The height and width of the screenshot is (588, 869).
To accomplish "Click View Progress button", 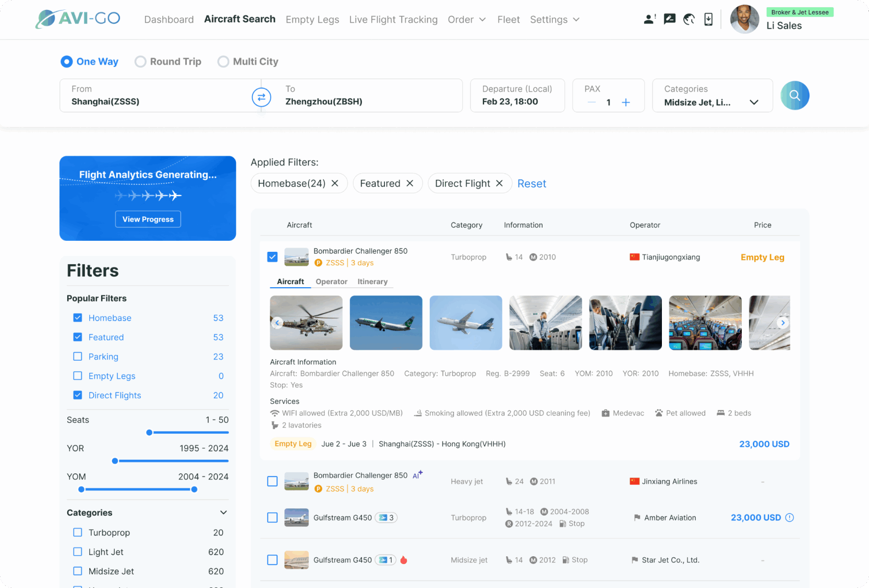I will [x=148, y=219].
